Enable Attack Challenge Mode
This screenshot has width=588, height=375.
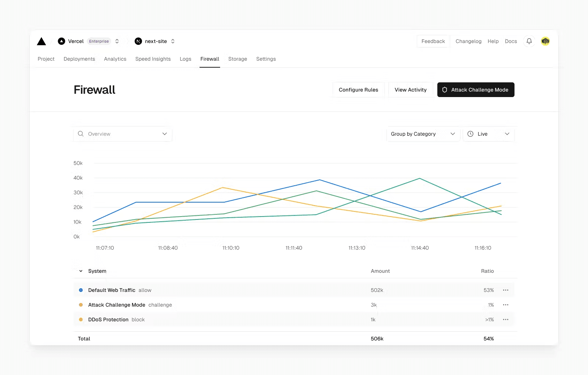(476, 90)
